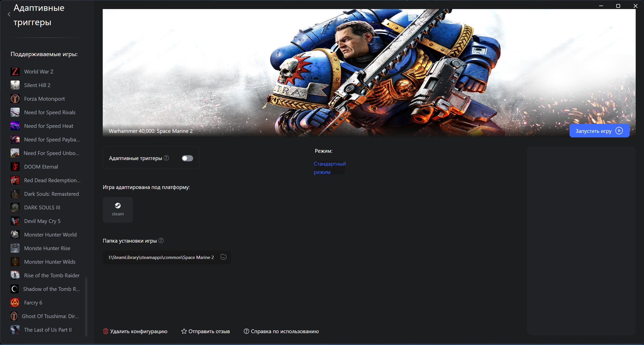644x345 pixels.
Task: Click the Need for Speed Rivals icon
Action: [x=15, y=112]
